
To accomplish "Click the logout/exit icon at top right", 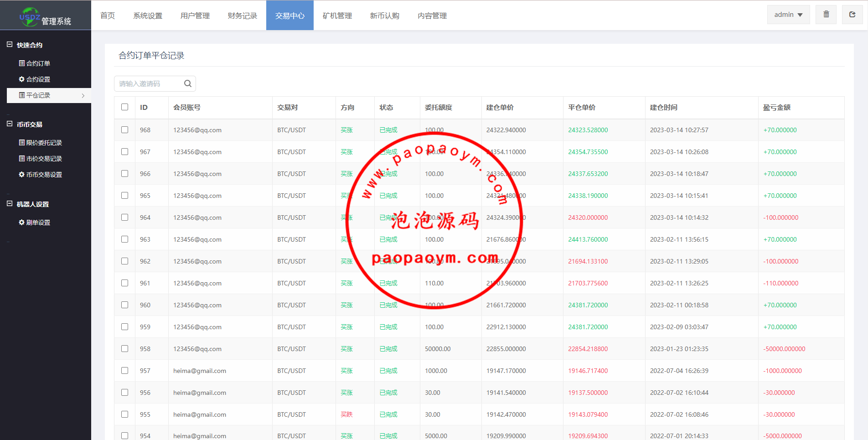I will 852,15.
